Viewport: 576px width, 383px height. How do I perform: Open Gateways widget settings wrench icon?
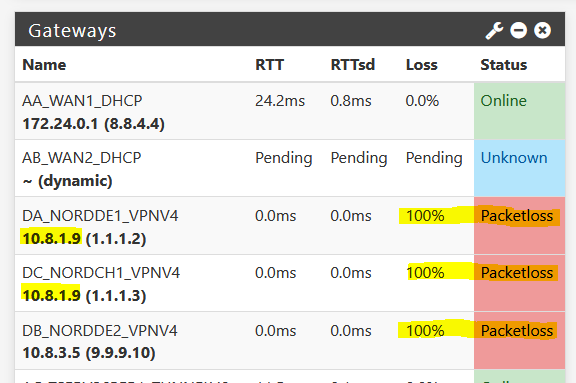click(x=494, y=30)
